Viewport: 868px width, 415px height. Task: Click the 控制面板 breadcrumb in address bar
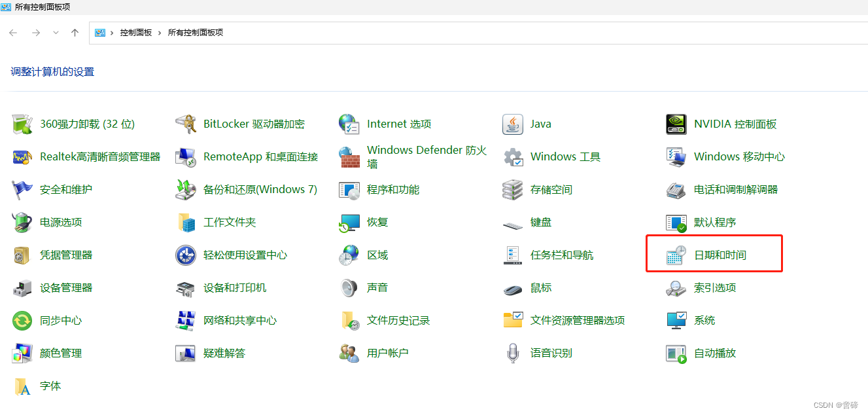click(x=135, y=33)
